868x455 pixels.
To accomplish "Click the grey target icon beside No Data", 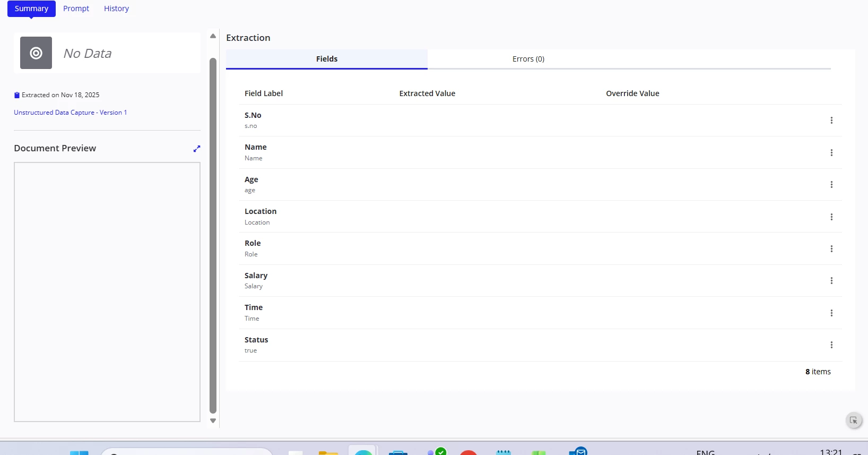I will pos(36,53).
